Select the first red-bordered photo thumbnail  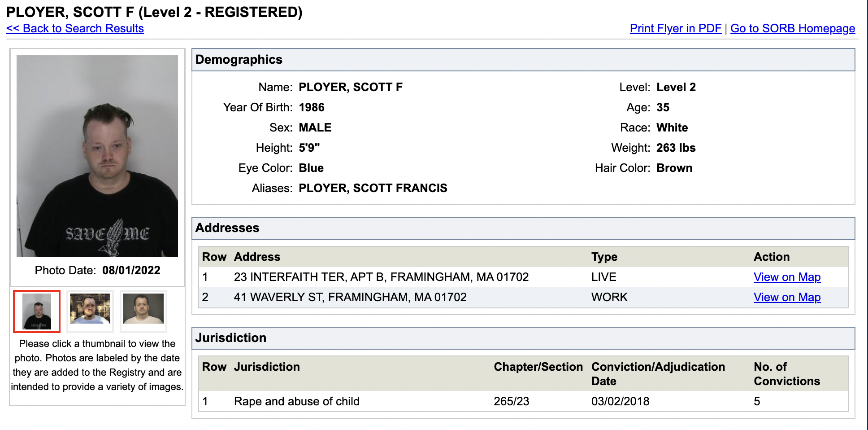pos(37,311)
